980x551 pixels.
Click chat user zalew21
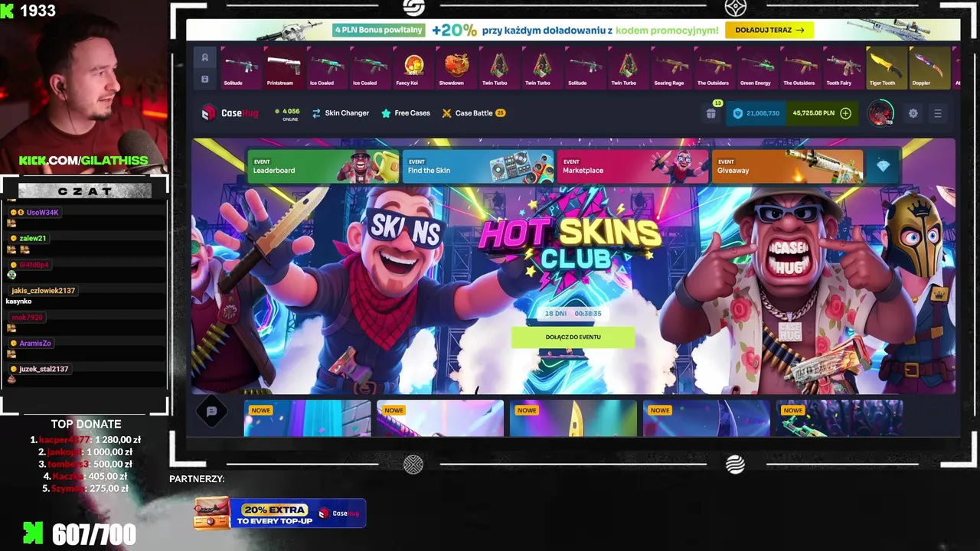pos(32,238)
